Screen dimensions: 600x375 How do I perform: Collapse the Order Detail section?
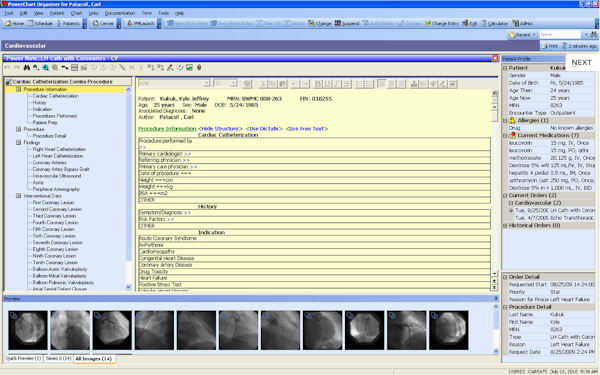coord(505,277)
